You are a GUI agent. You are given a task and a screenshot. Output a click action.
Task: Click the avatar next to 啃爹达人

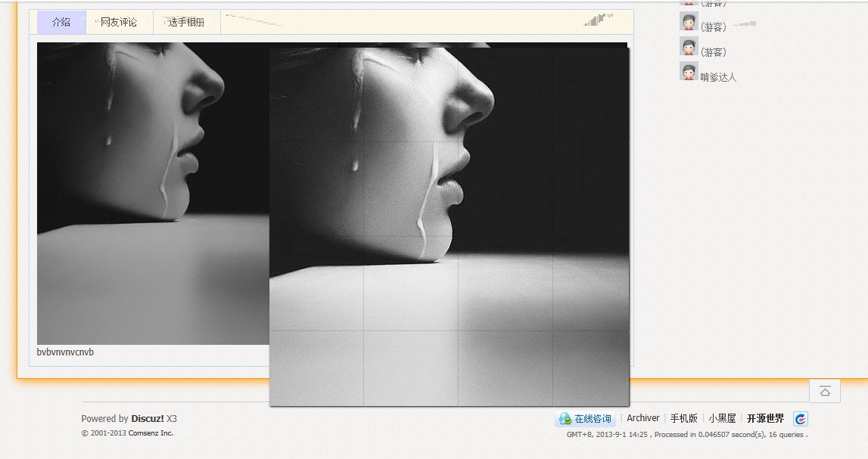coord(689,71)
